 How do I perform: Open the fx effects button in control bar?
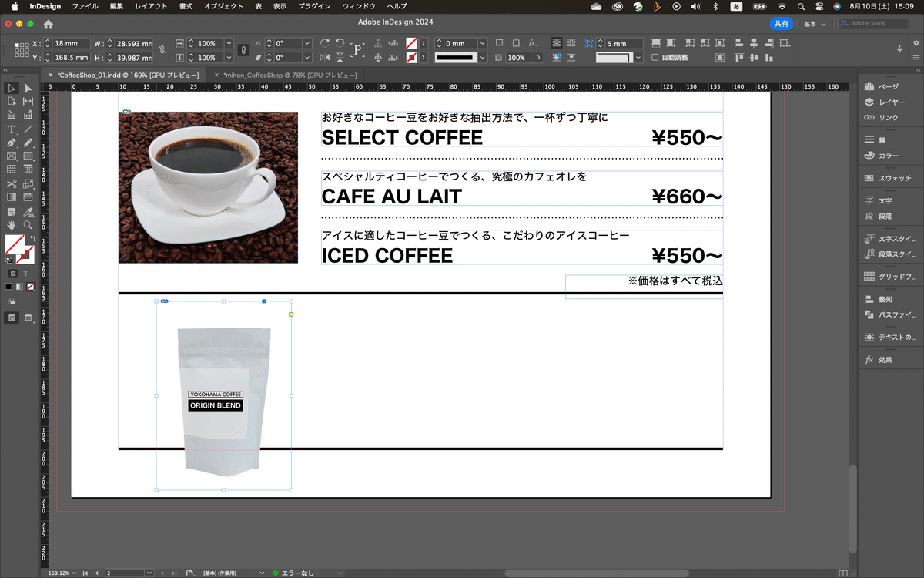[x=532, y=43]
